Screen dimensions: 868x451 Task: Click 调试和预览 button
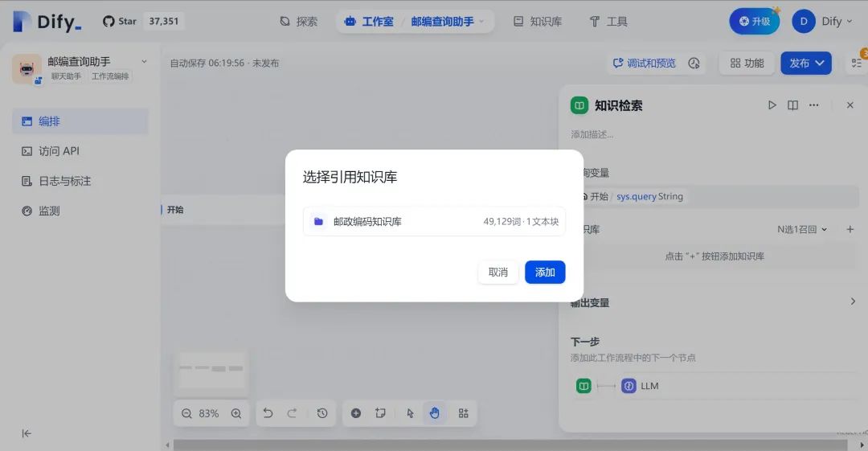tap(645, 64)
